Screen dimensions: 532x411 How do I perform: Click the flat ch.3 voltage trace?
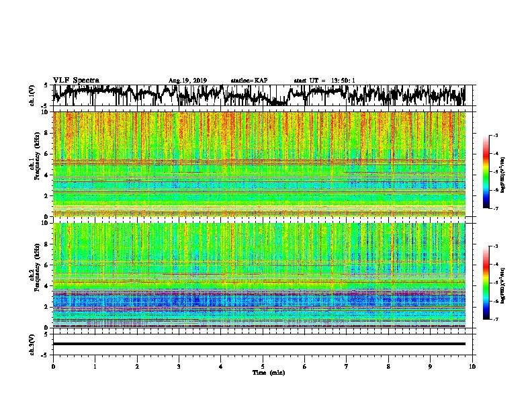point(259,344)
